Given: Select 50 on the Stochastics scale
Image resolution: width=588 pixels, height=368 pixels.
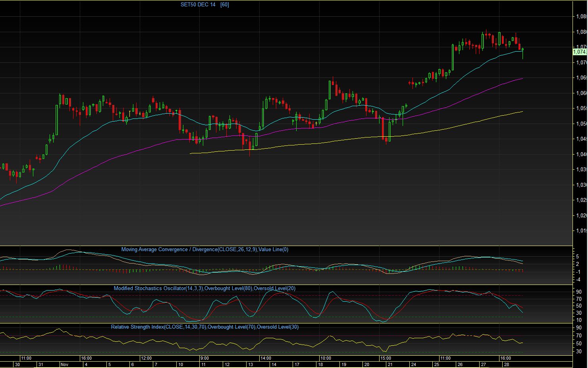Looking at the screenshot, I should (579, 306).
